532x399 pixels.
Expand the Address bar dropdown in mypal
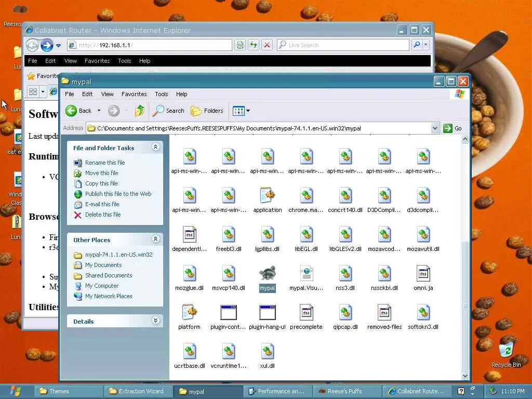coord(435,128)
